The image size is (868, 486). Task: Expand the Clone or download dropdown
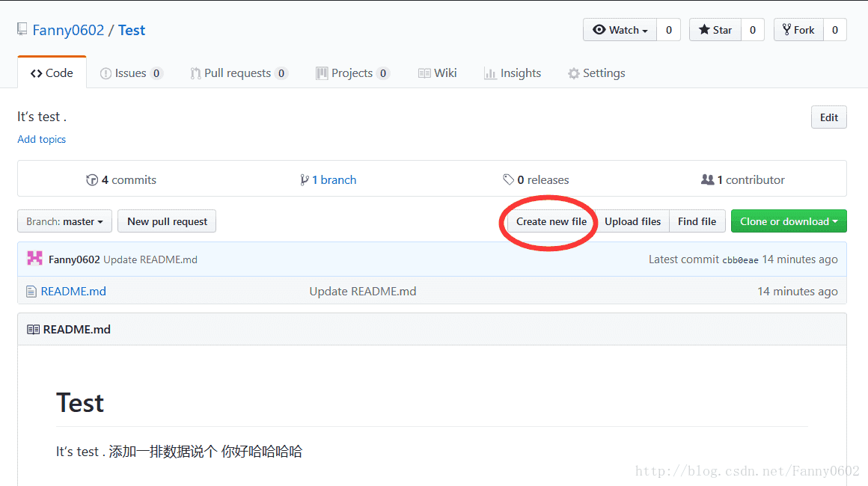click(x=789, y=221)
